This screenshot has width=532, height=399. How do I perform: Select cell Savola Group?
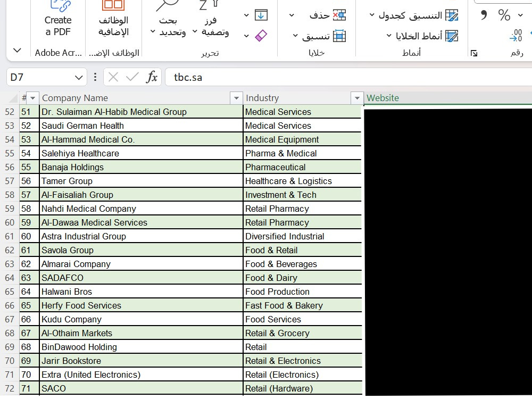[x=141, y=250]
